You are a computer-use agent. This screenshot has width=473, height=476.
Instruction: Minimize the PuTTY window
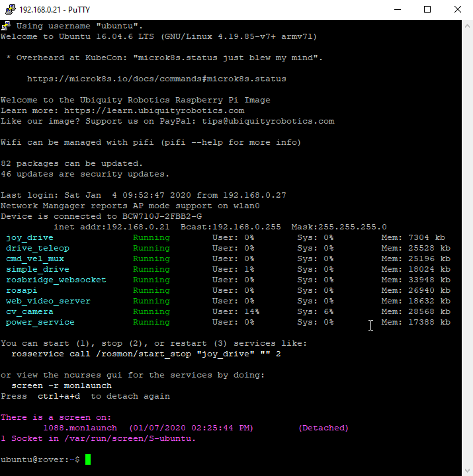click(x=398, y=9)
